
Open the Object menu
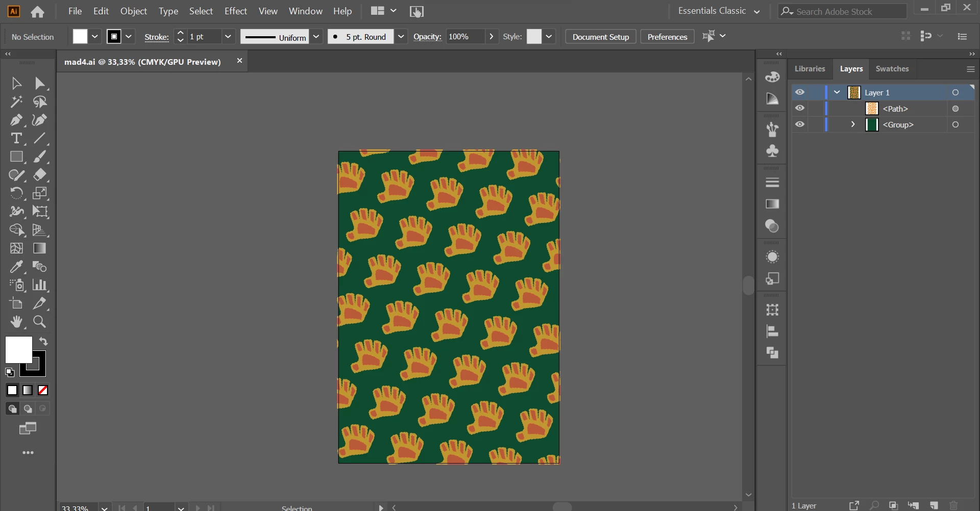click(x=134, y=11)
